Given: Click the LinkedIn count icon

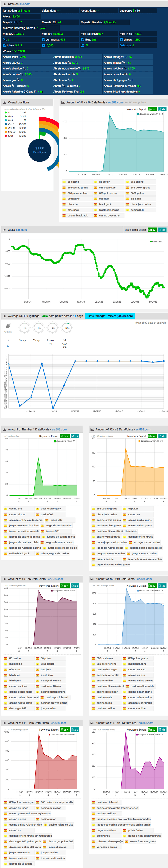Looking at the screenshot, I should click(82, 45).
